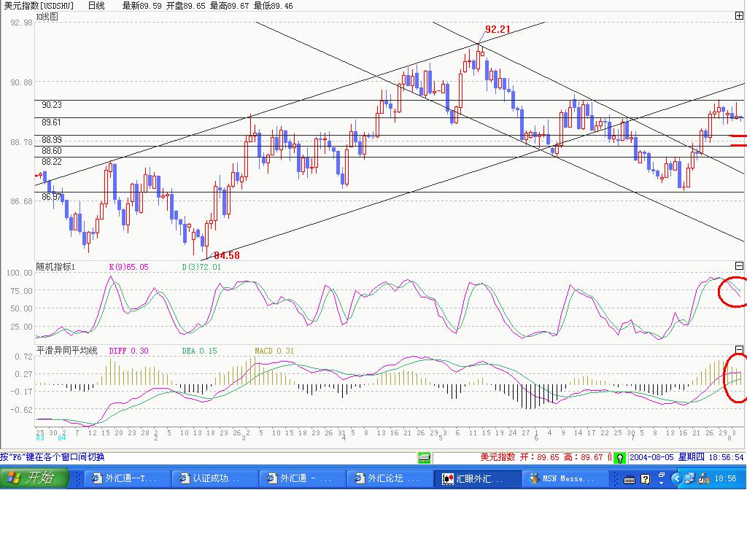Expand hidden tray icons arrow
Image resolution: width=747 pixels, height=560 pixels.
click(x=676, y=478)
